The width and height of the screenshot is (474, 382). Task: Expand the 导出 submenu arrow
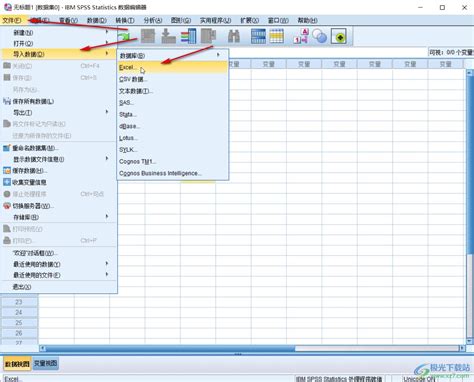click(x=107, y=112)
